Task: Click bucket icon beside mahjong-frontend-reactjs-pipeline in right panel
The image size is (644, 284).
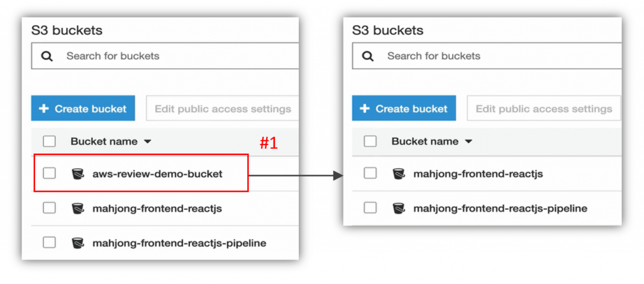Action: tap(399, 208)
